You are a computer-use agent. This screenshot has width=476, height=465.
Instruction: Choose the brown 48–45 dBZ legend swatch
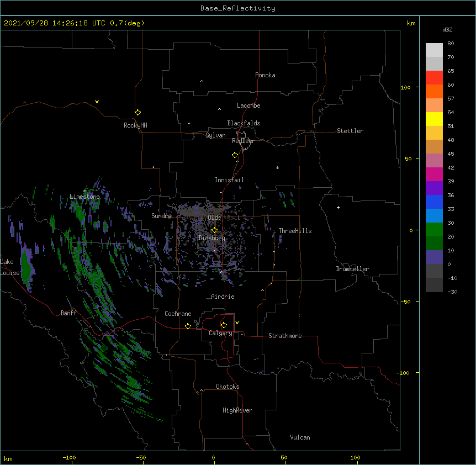pos(434,146)
